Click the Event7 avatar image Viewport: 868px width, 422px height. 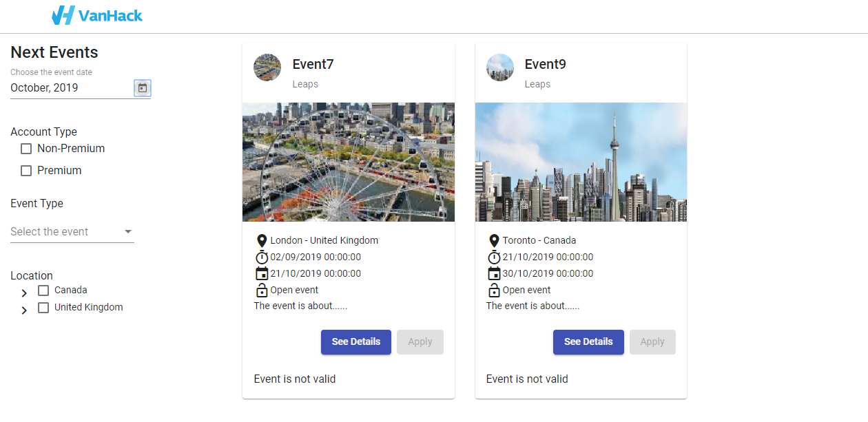click(x=267, y=67)
